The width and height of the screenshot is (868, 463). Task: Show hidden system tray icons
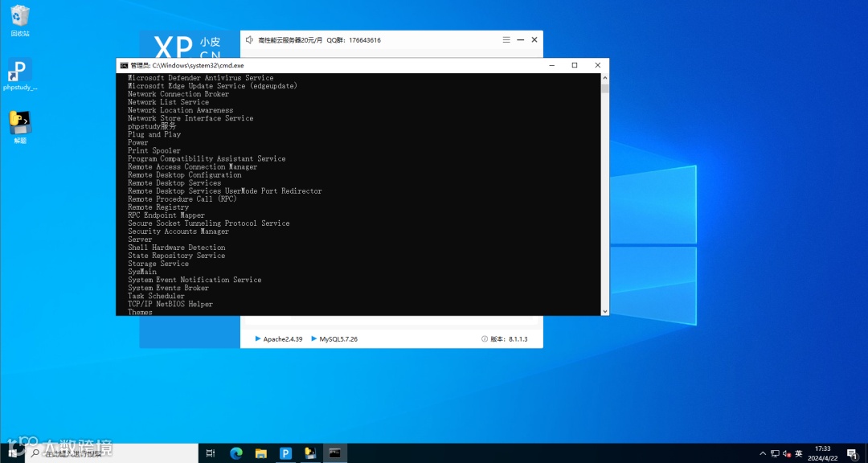[x=763, y=453]
